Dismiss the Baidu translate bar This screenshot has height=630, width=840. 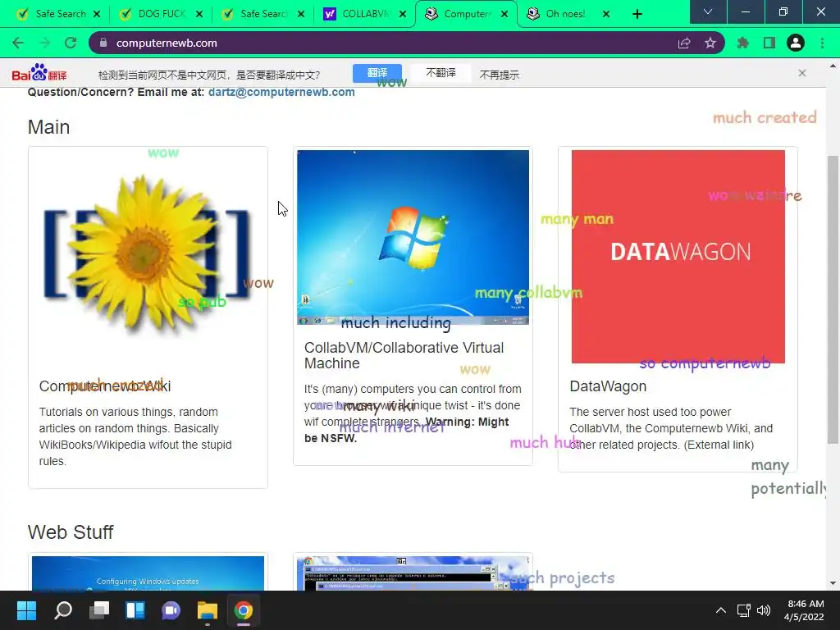(802, 73)
